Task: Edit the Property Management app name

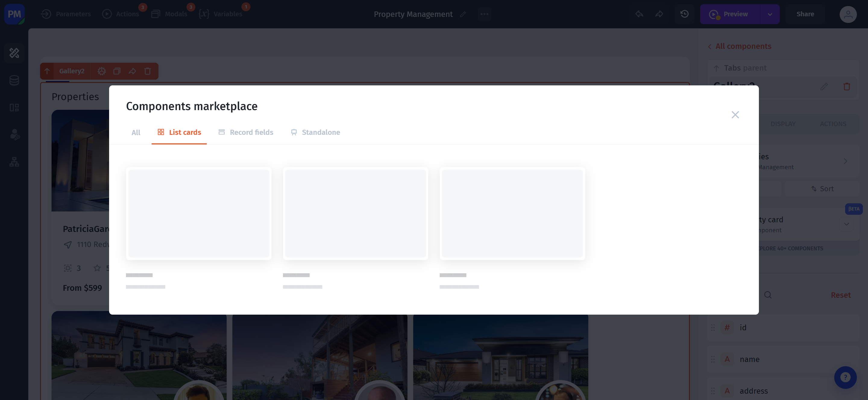Action: pos(463,14)
